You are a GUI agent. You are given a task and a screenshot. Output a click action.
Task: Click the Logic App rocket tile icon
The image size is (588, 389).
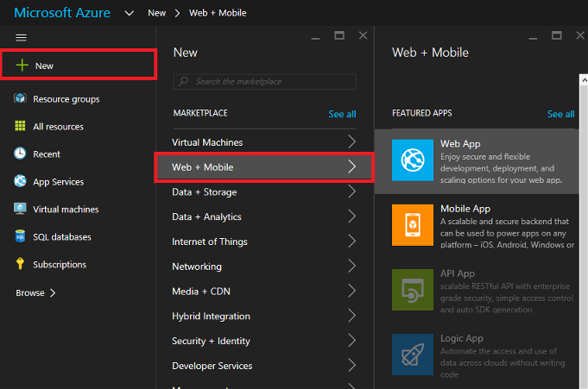coord(413,354)
